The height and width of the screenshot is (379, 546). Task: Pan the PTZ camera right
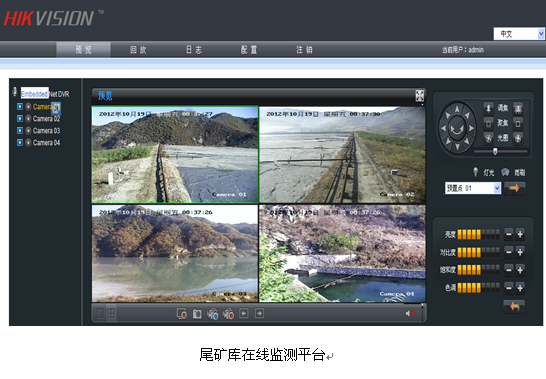point(471,128)
